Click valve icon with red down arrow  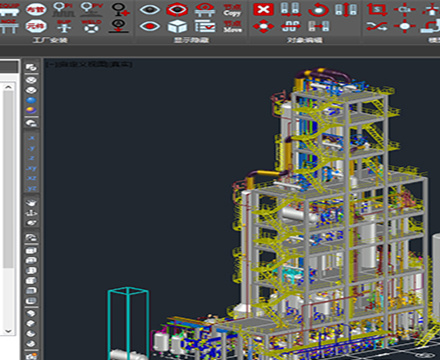[119, 26]
